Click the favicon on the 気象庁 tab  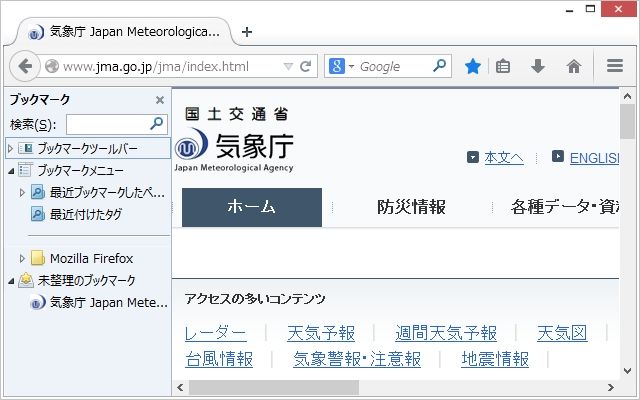[36, 33]
